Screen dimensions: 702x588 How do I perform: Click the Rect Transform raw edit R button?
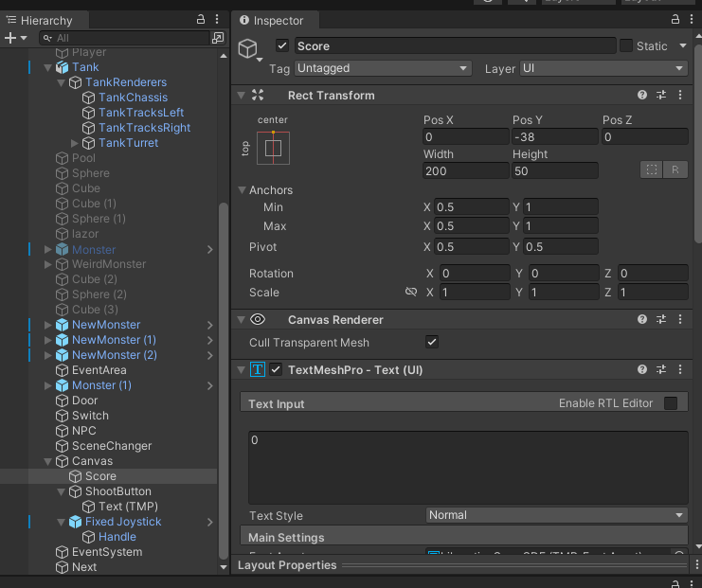[x=675, y=169]
